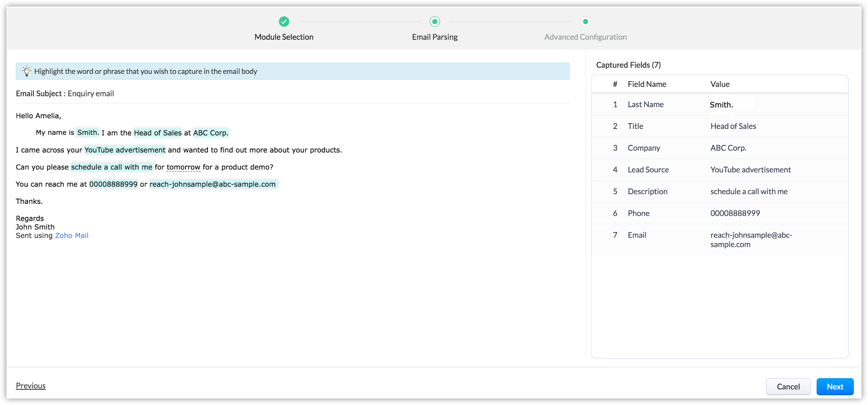Click highlighted phone number 00008888999 in email
The height and width of the screenshot is (405, 868).
[x=113, y=184]
